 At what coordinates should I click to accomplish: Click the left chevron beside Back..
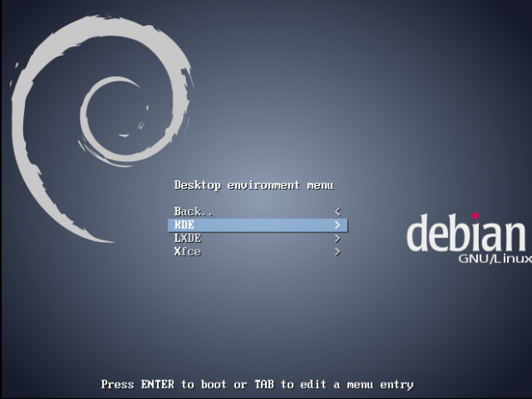coord(337,212)
